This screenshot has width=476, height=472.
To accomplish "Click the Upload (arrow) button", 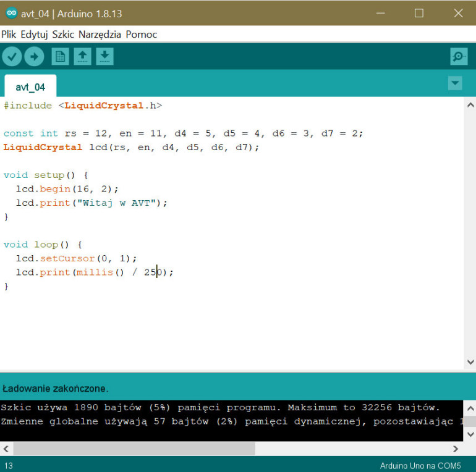I will 34,56.
